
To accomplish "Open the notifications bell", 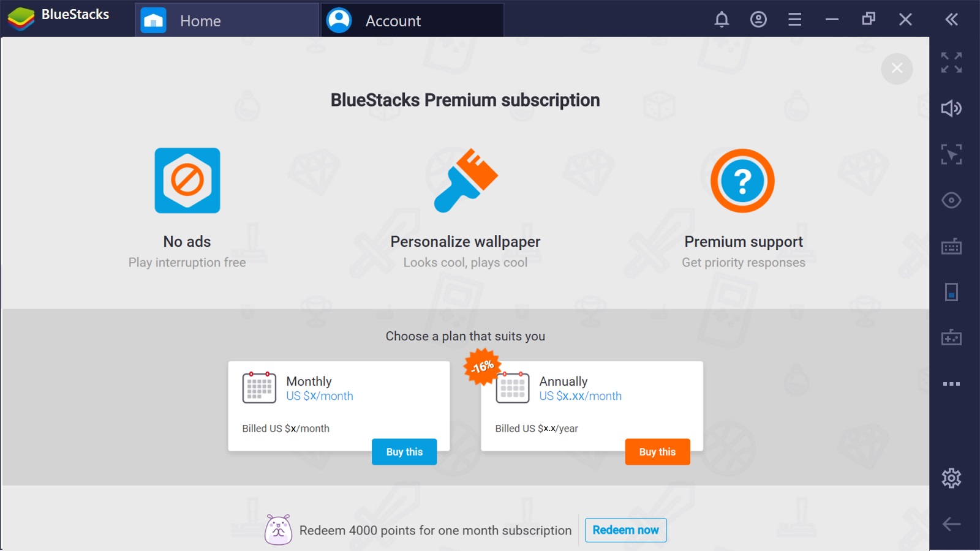I will (x=722, y=20).
